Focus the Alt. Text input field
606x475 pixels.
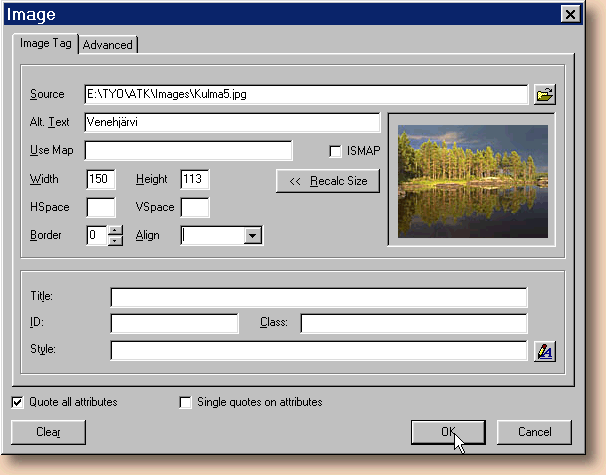coord(232,123)
